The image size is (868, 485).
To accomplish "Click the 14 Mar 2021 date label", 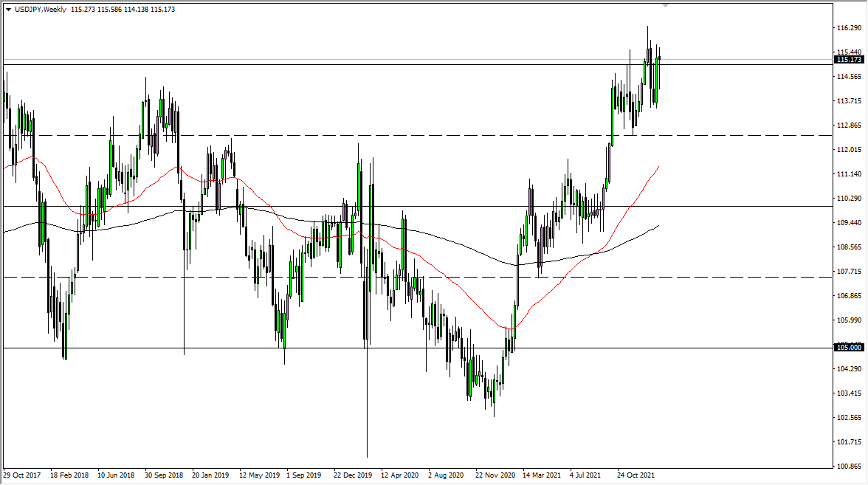I will [x=542, y=475].
